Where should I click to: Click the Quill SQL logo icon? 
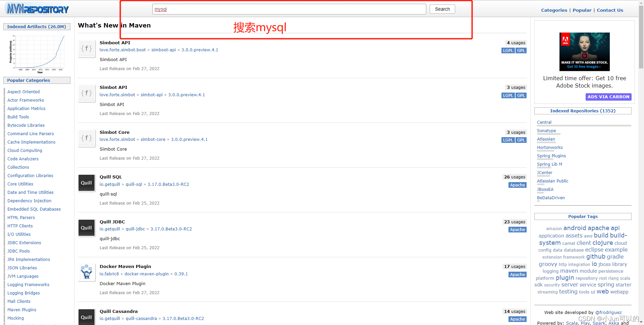tap(87, 183)
